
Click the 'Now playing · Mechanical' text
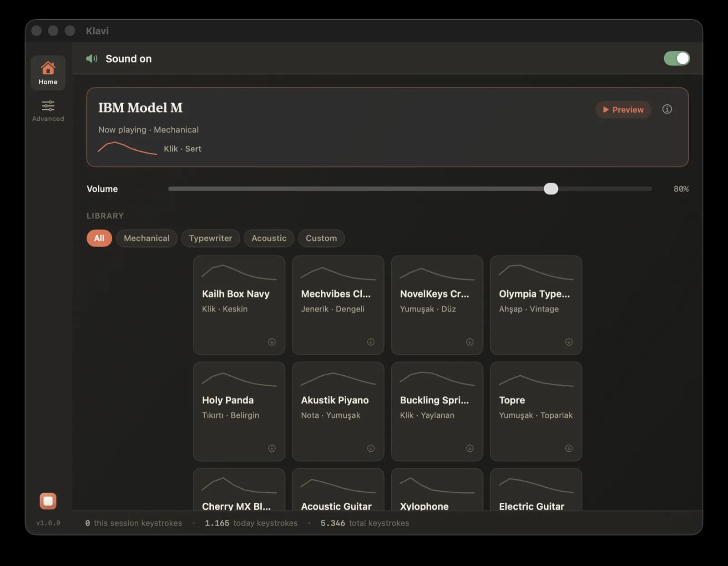click(x=148, y=130)
